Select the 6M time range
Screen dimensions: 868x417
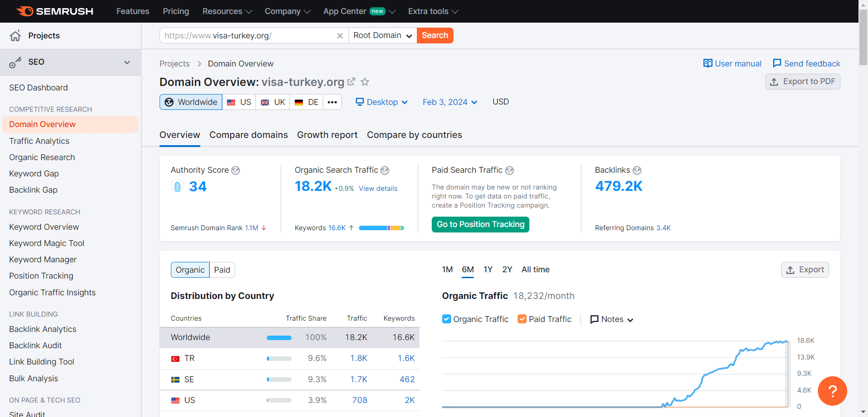click(x=468, y=270)
